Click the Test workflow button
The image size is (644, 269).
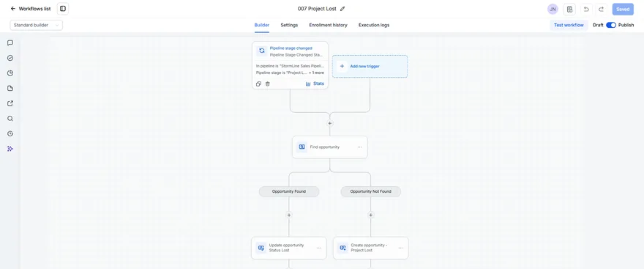click(569, 25)
